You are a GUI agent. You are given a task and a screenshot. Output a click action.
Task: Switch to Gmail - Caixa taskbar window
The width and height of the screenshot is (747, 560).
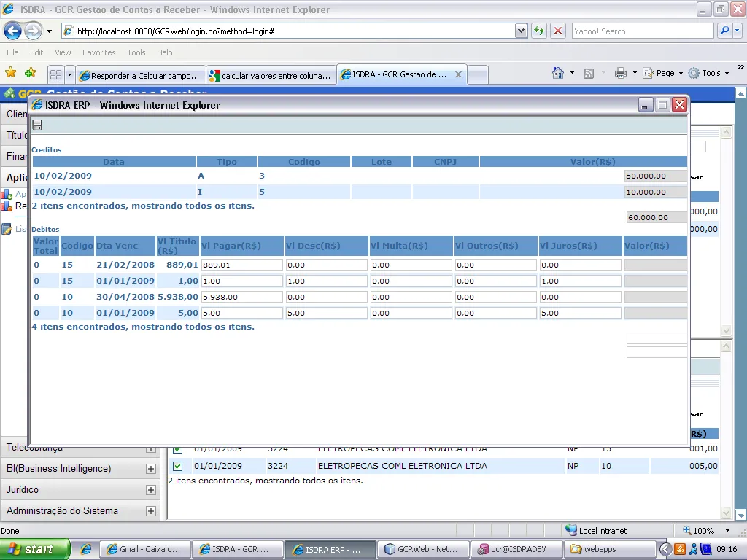point(144,549)
